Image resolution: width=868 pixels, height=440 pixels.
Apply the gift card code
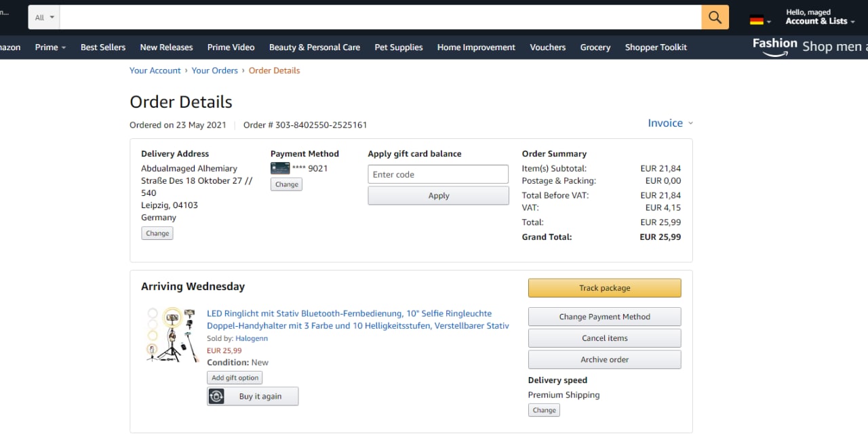point(438,196)
